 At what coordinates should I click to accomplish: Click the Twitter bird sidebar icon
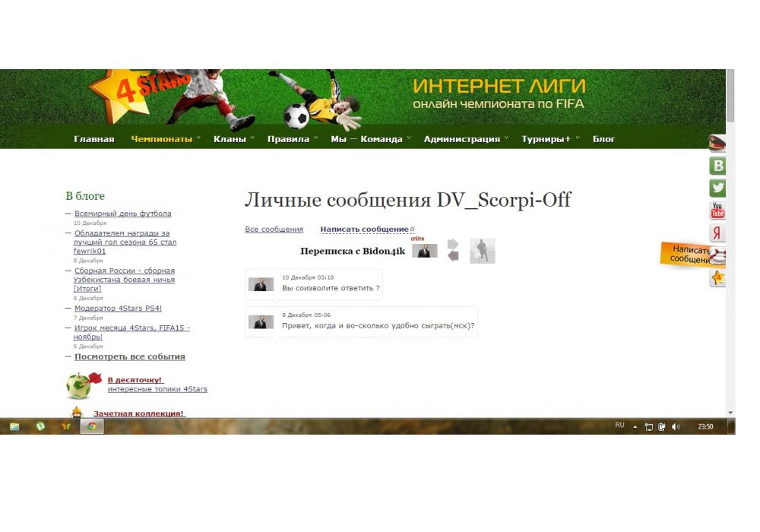pos(717,188)
